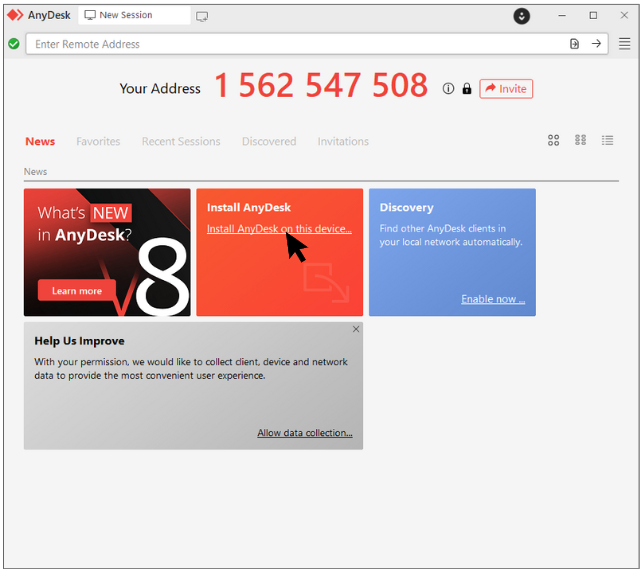
Task: Minimize the AnyDesk window
Action: pyautogui.click(x=562, y=16)
